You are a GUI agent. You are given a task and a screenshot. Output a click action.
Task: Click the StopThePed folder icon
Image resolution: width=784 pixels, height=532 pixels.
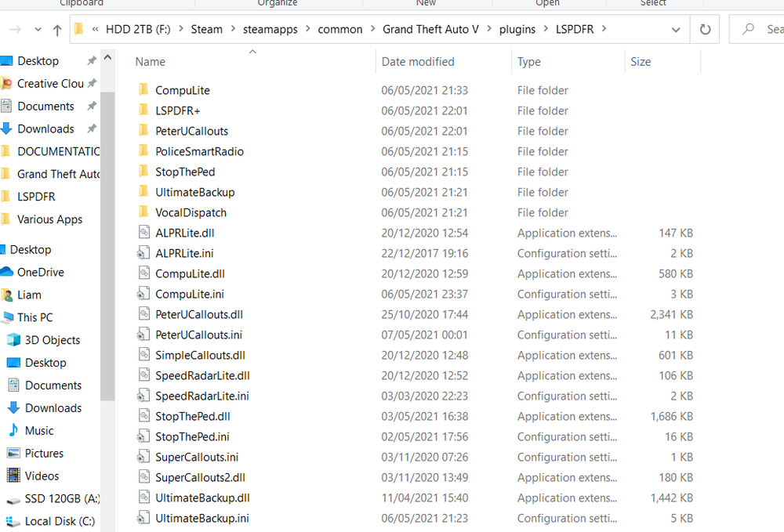coord(143,172)
